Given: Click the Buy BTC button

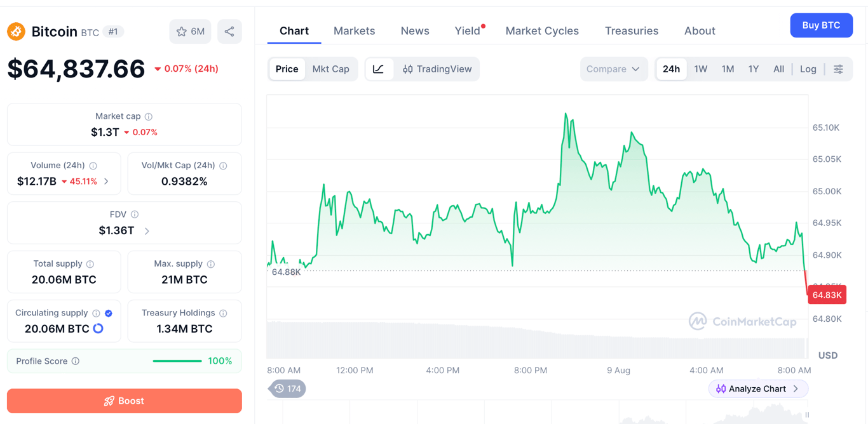Looking at the screenshot, I should tap(821, 25).
